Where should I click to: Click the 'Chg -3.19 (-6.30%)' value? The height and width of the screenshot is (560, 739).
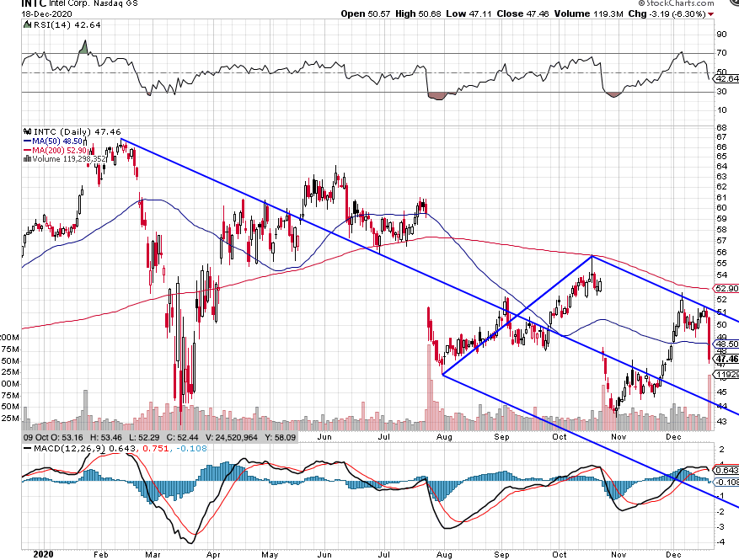[667, 13]
